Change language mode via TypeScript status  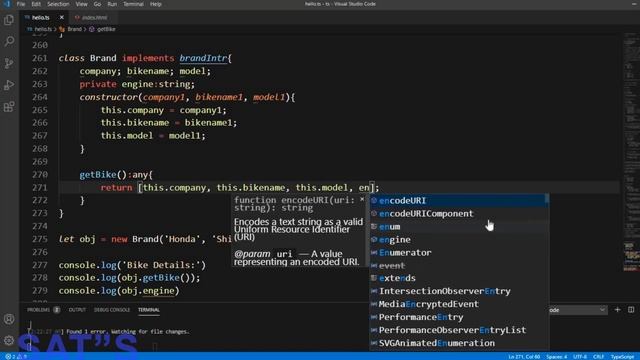tap(622, 357)
